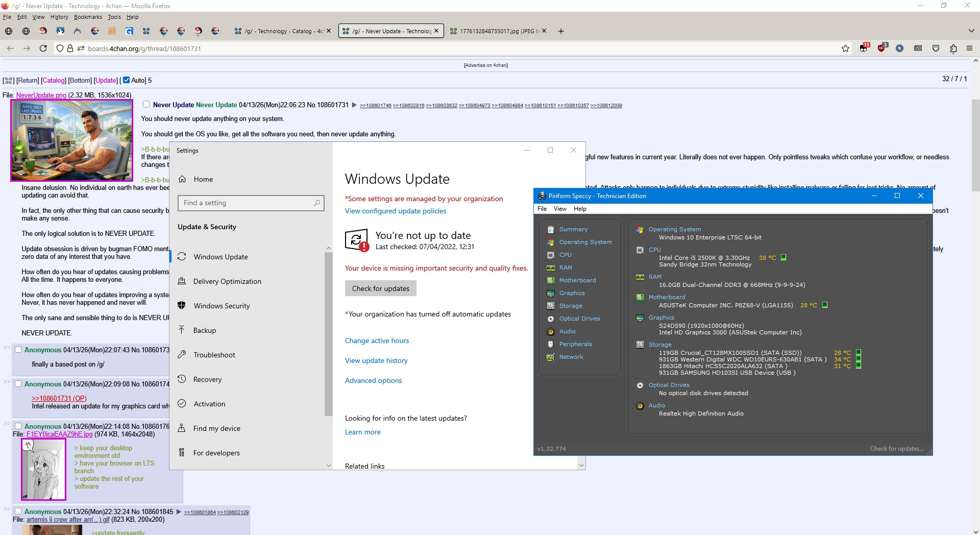
Task: Open Advanced options in Windows Update
Action: [x=373, y=380]
